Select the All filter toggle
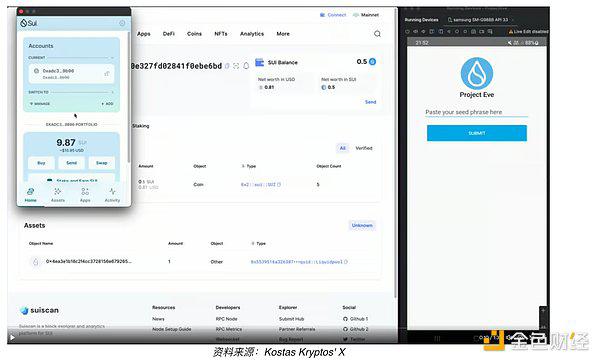 (x=342, y=148)
